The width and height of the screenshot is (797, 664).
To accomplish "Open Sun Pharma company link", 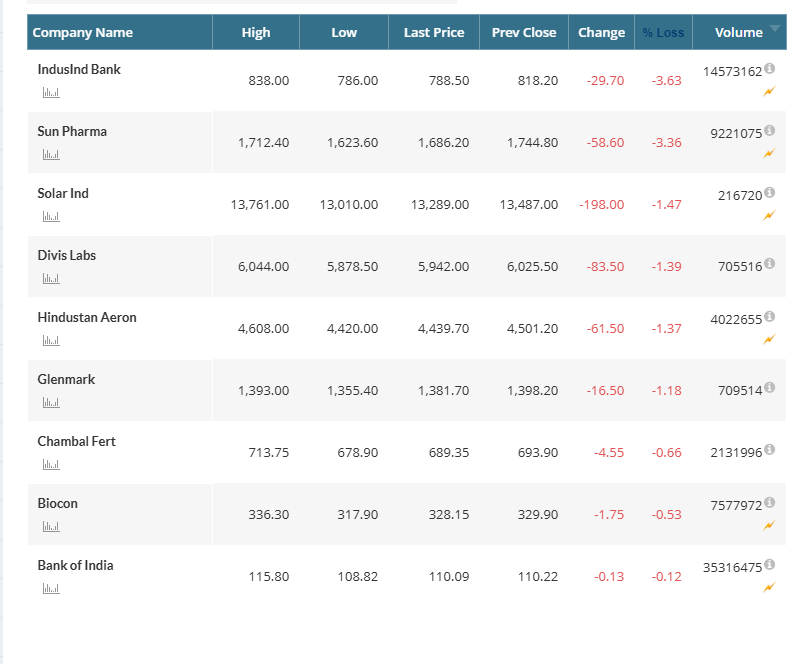I will pyautogui.click(x=72, y=131).
